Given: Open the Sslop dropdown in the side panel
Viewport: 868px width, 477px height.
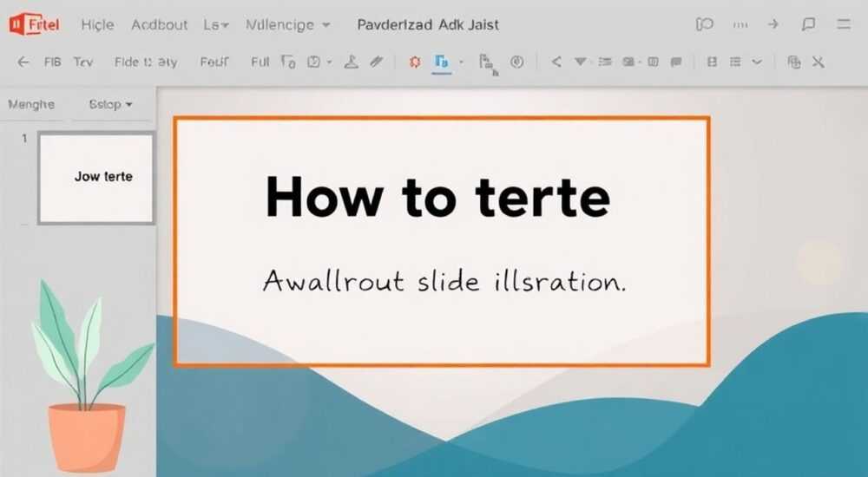Looking at the screenshot, I should (111, 104).
